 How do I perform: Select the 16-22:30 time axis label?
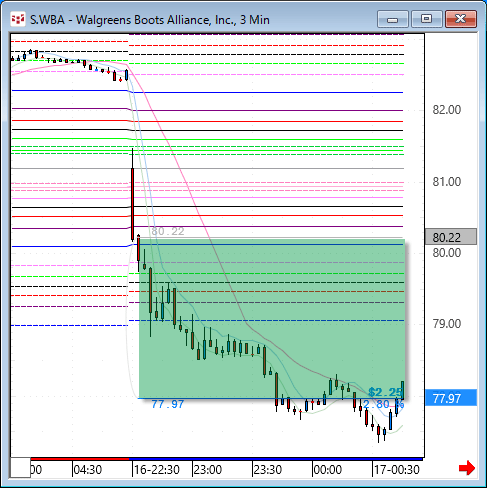tap(157, 470)
